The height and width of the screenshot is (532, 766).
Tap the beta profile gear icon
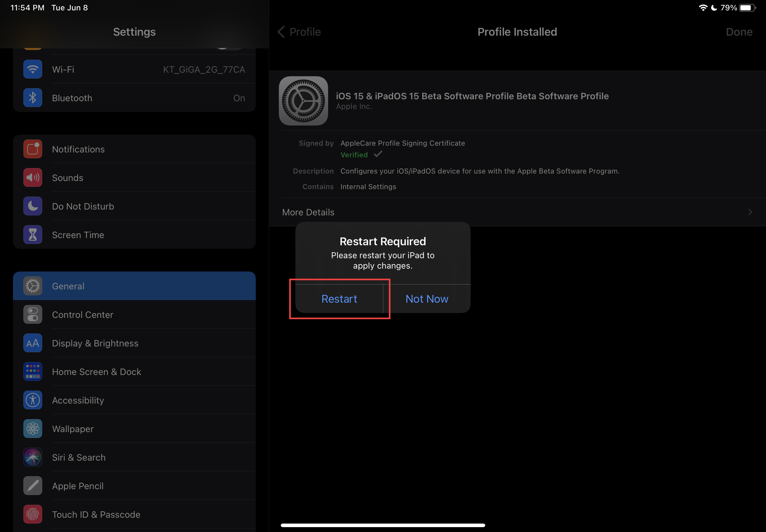click(x=303, y=101)
